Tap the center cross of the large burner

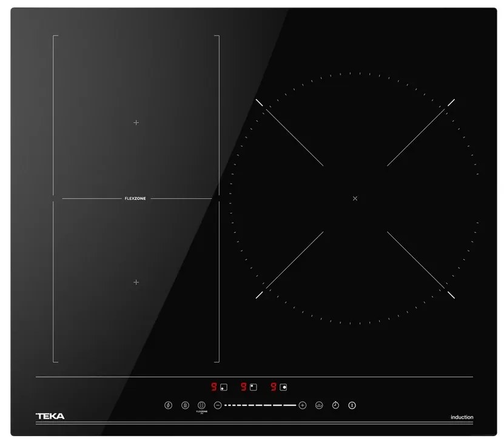(x=355, y=198)
